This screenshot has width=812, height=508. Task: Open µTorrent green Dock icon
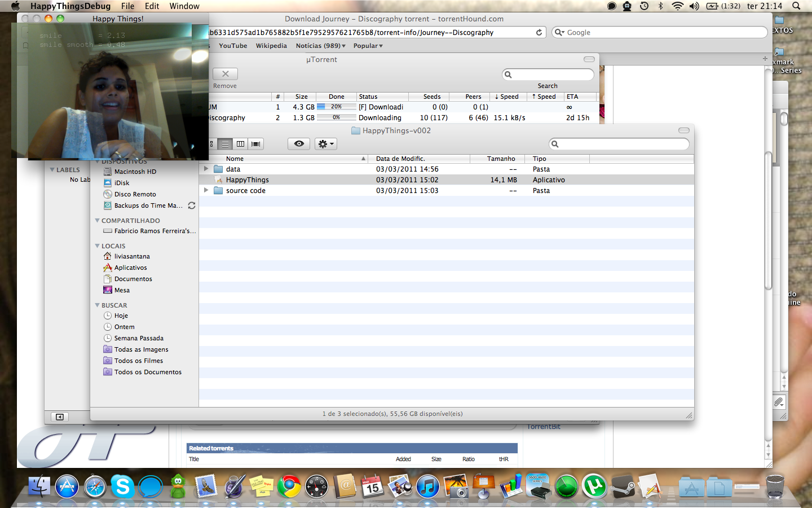594,486
